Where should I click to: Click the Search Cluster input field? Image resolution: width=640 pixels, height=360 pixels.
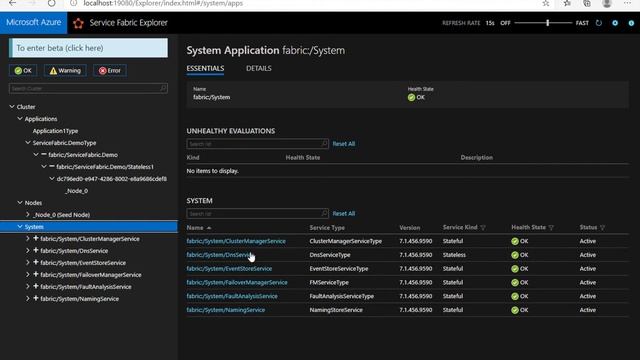click(88, 88)
